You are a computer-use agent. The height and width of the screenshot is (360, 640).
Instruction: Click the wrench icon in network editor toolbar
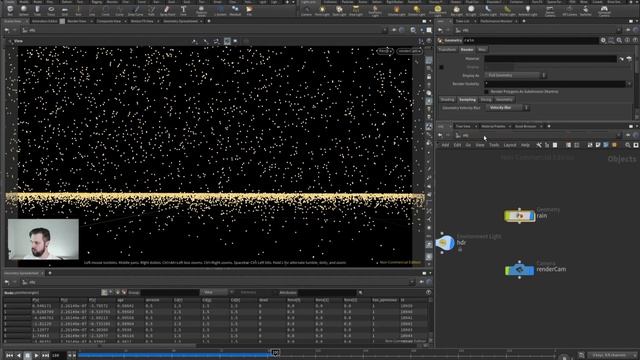tap(539, 145)
